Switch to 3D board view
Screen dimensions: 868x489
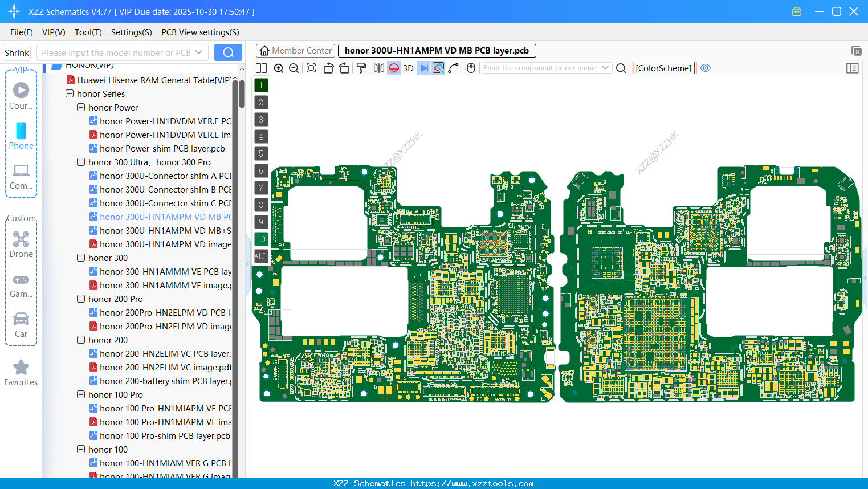(x=408, y=68)
